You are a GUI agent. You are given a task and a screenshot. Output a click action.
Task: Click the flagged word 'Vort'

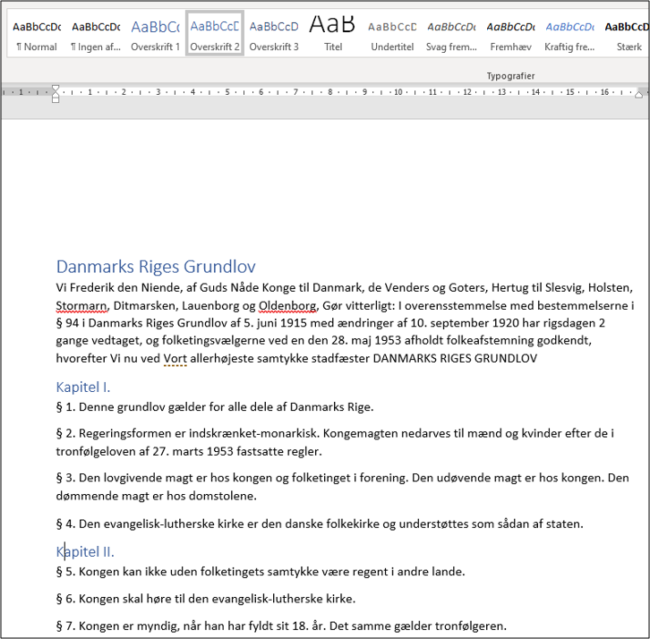pos(175,358)
